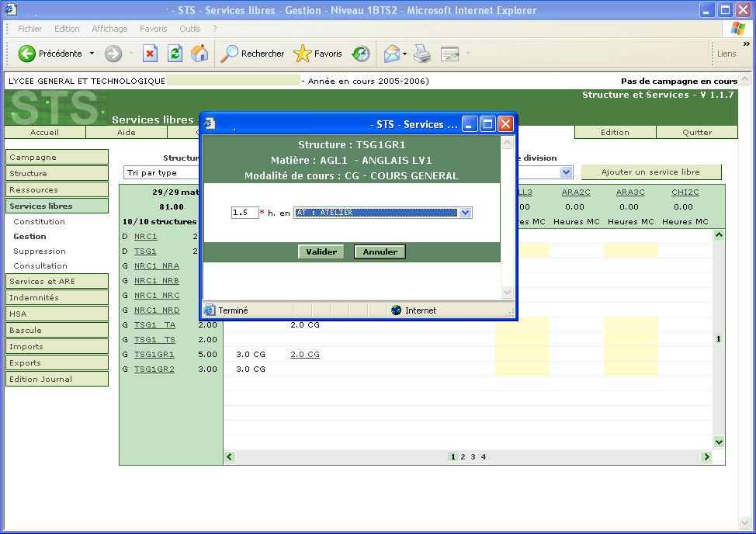The image size is (756, 534).
Task: Open Exports sidebar section
Action: 57,363
